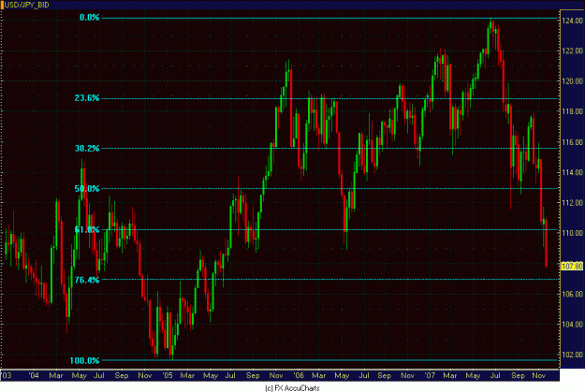
Task: Select the 106.00 price axis value
Action: pos(572,294)
